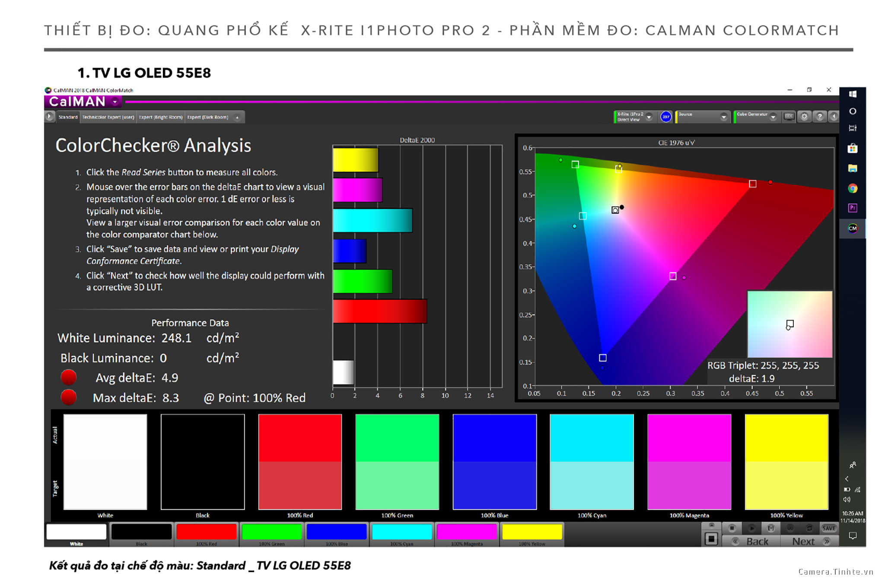
Task: Go to Next workflow page
Action: click(x=810, y=541)
